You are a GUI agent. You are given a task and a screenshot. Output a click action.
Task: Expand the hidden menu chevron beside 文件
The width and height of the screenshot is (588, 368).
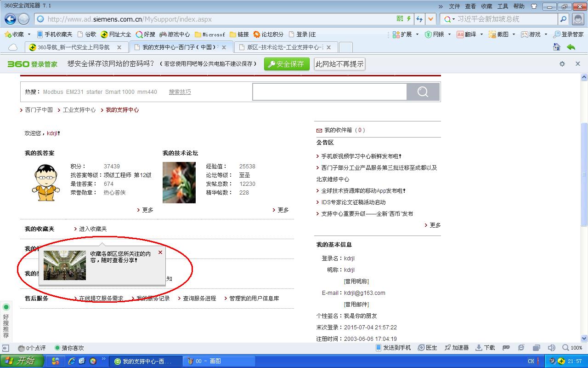click(441, 6)
